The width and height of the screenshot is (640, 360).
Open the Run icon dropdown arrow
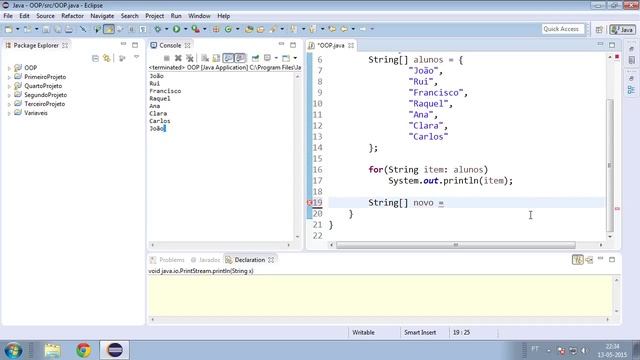185,29
